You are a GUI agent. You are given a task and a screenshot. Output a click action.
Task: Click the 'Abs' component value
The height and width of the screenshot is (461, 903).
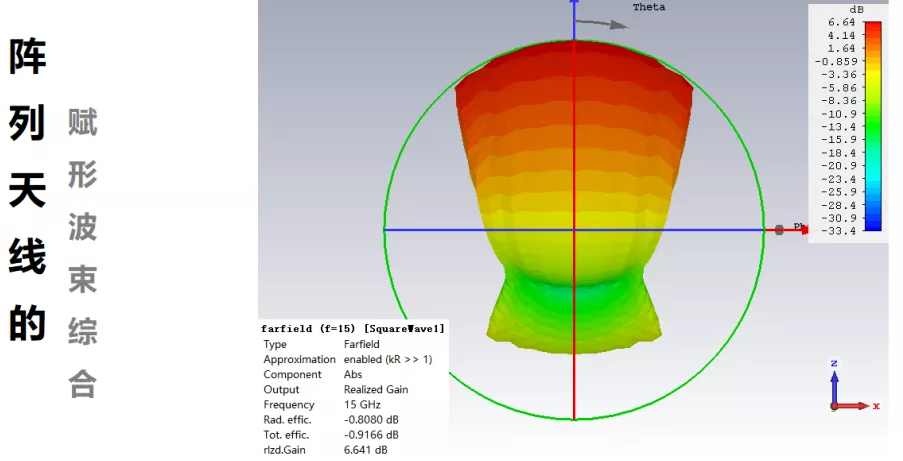click(x=353, y=374)
